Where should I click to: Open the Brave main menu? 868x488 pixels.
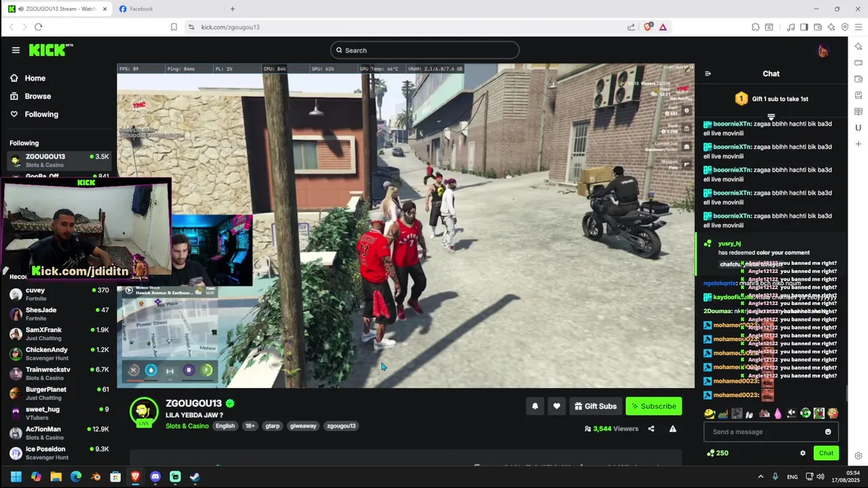pos(859,27)
